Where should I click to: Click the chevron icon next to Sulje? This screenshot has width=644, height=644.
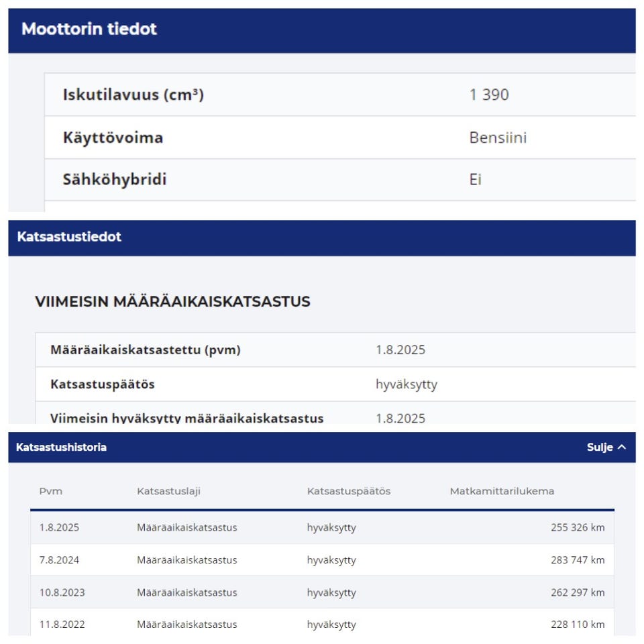tap(621, 447)
